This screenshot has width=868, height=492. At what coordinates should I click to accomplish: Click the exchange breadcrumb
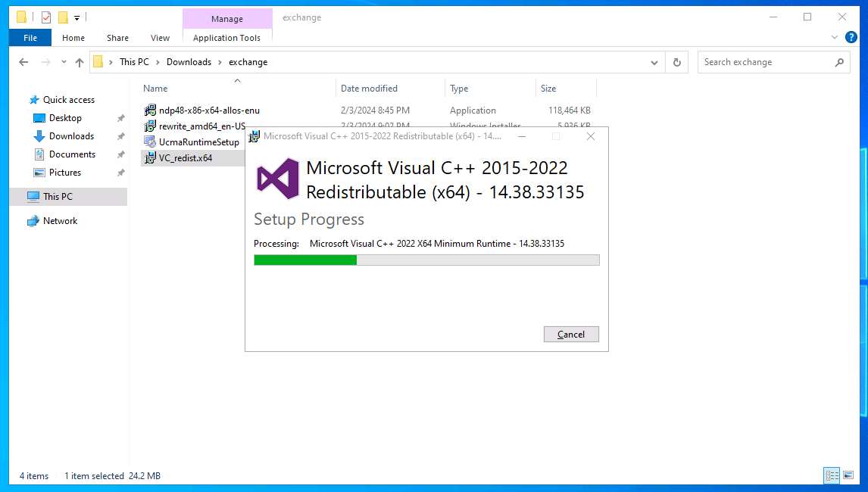248,62
